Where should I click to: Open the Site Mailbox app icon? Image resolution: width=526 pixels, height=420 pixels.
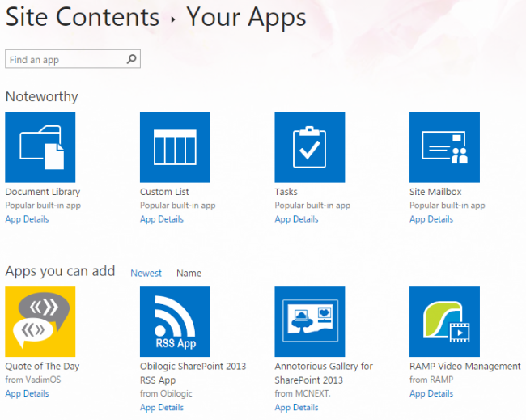pyautogui.click(x=444, y=147)
